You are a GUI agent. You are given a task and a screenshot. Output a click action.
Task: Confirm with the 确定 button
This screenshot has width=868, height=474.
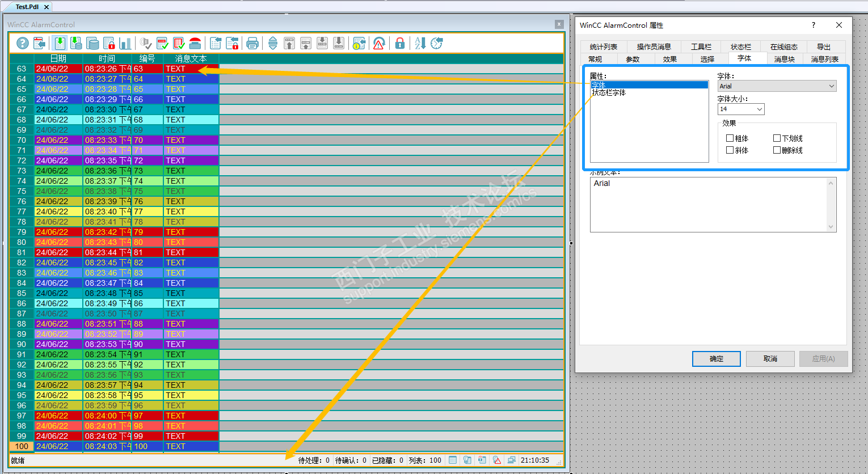(717, 359)
